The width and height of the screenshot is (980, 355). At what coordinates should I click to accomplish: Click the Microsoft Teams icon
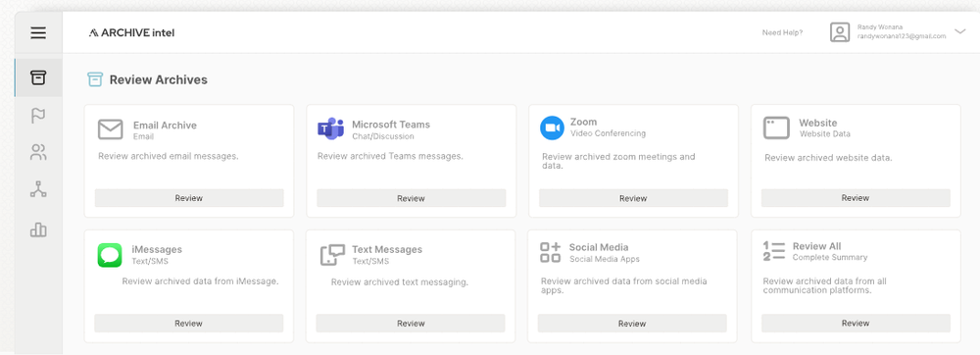pyautogui.click(x=330, y=128)
